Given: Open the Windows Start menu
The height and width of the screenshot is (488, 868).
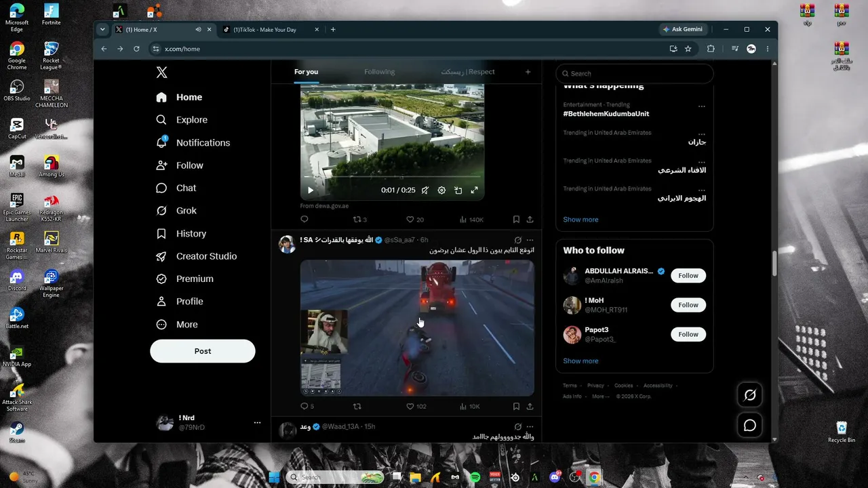Looking at the screenshot, I should tap(274, 477).
